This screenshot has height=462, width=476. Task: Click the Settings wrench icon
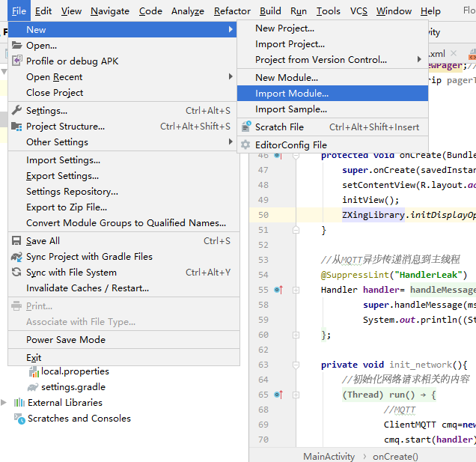pos(17,111)
